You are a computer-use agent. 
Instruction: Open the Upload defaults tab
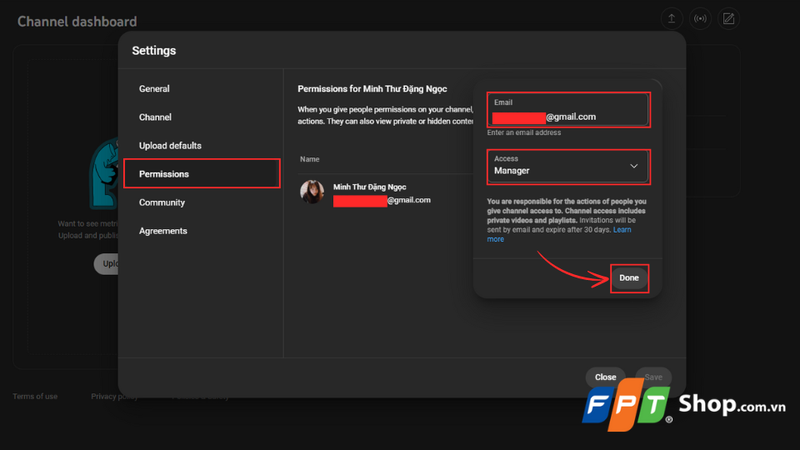pyautogui.click(x=170, y=146)
